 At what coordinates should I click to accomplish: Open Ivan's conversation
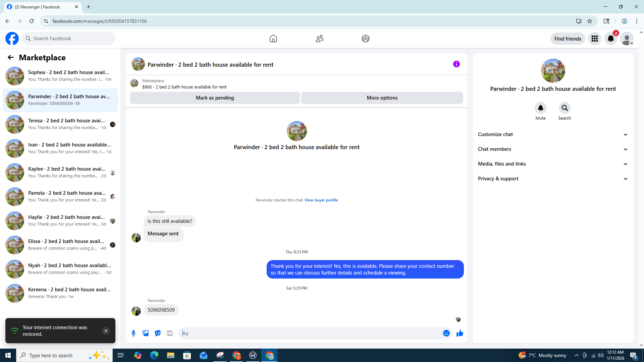click(60, 148)
